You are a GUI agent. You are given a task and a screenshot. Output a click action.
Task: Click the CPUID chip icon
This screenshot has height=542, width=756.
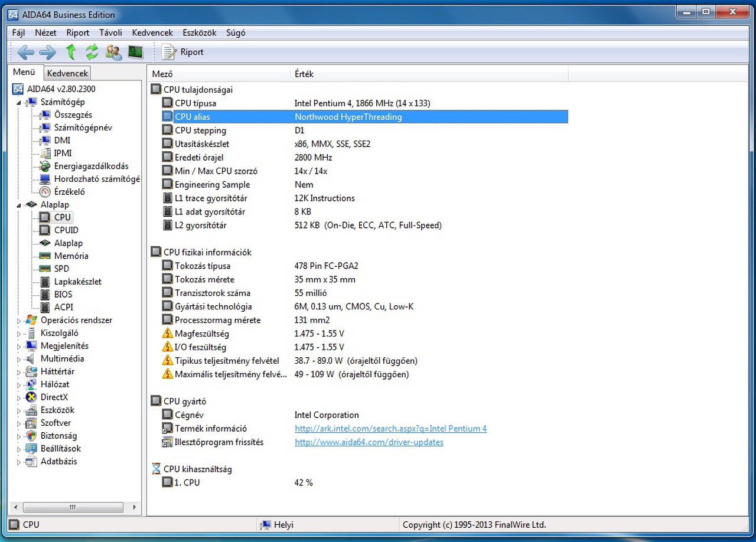45,230
